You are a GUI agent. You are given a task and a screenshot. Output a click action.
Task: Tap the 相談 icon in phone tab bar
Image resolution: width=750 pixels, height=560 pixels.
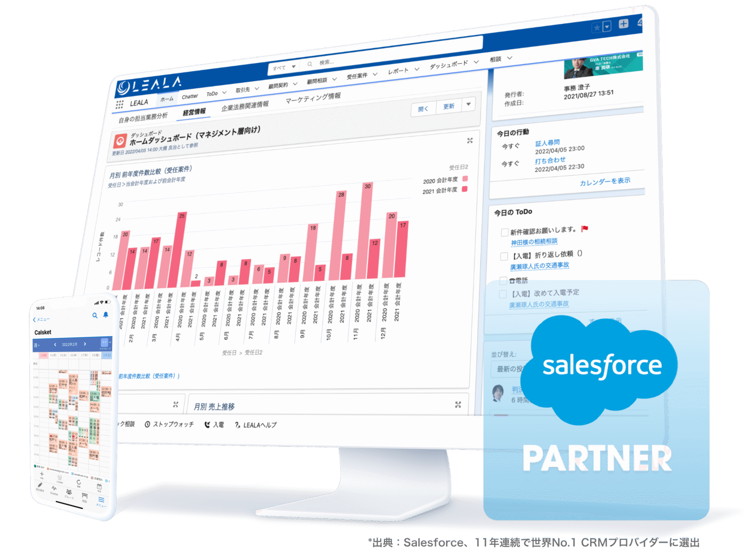tap(84, 496)
